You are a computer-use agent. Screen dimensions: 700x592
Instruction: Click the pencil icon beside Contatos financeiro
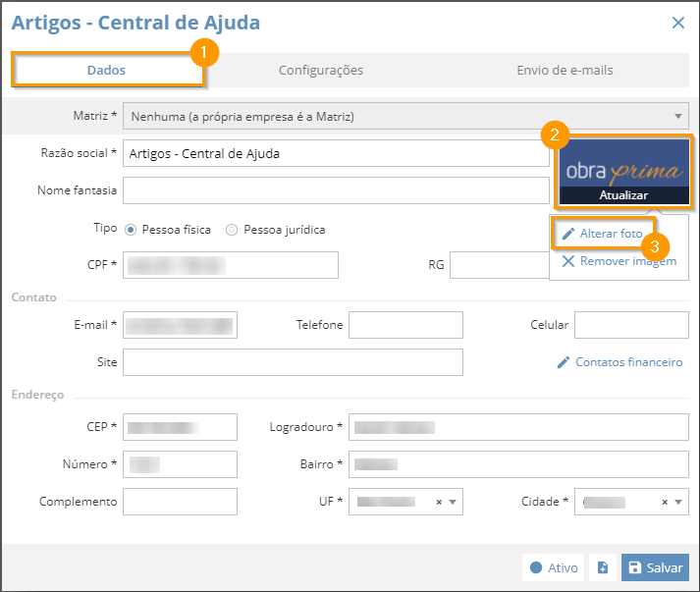click(564, 362)
